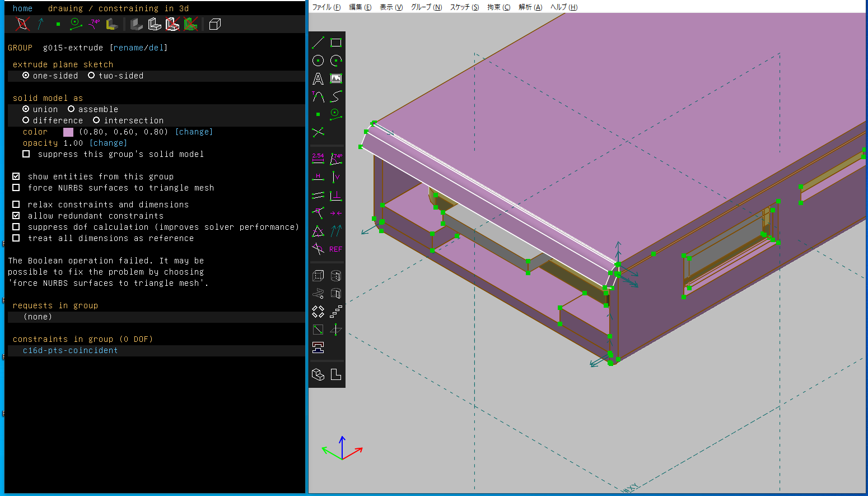
Task: Click the pink group color swatch
Action: pyautogui.click(x=68, y=132)
